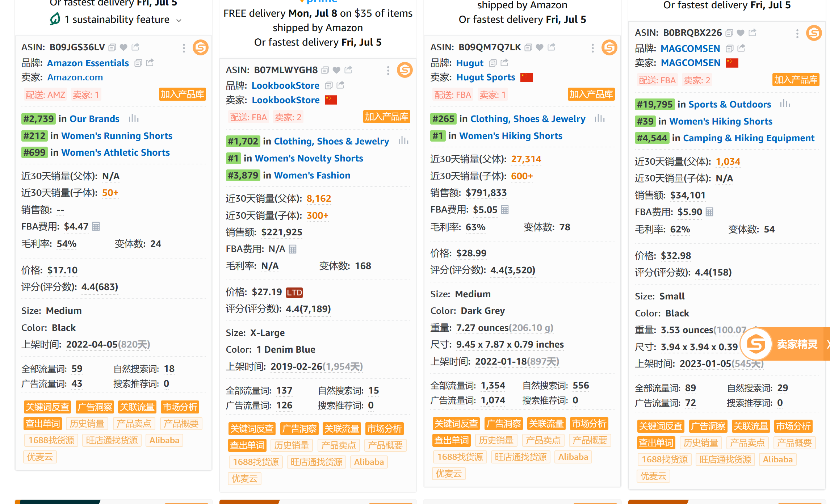
Task: Open 市场分析 on the Hugut card
Action: pos(589,424)
